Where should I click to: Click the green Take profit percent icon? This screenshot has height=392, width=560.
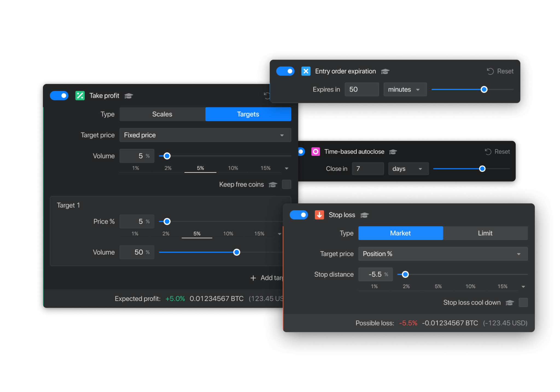80,96
